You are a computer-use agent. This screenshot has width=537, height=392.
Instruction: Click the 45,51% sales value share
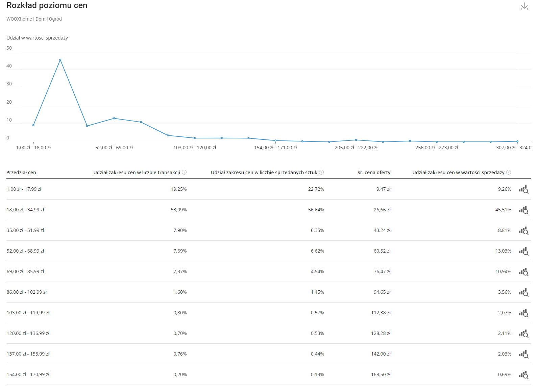point(503,210)
